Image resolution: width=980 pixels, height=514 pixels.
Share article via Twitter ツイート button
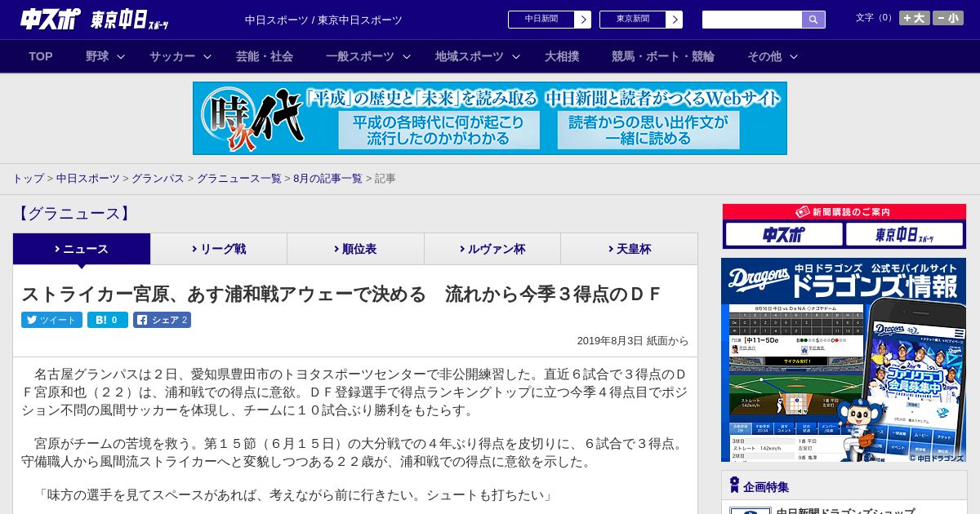coord(51,320)
